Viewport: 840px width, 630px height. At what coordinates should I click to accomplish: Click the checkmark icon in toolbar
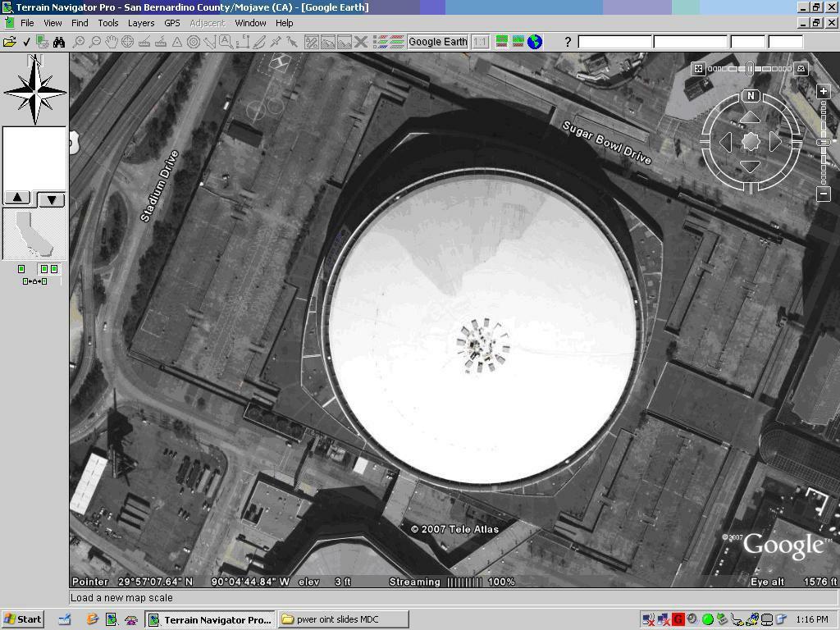[x=26, y=42]
